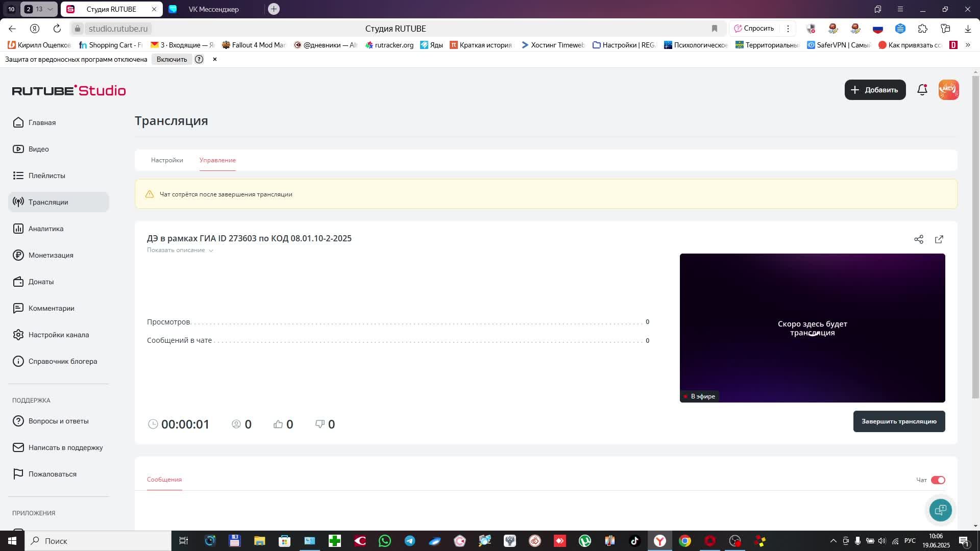Go to Монетизация section
This screenshot has width=980, height=551.
click(x=51, y=255)
